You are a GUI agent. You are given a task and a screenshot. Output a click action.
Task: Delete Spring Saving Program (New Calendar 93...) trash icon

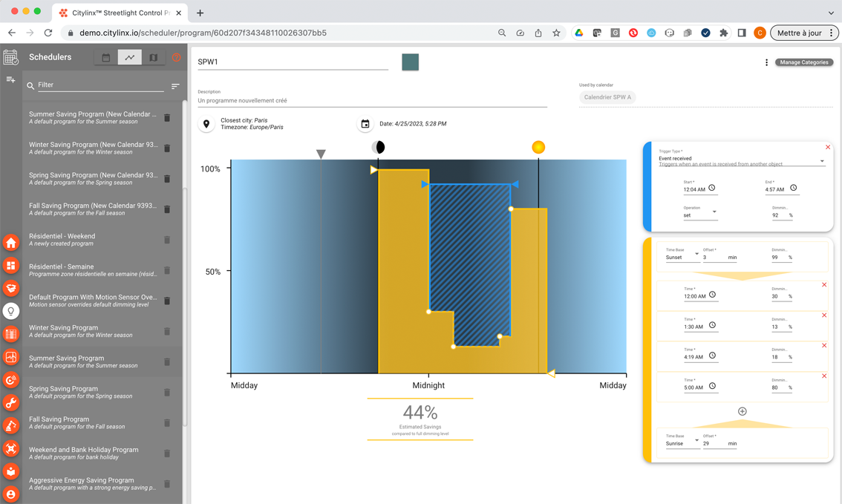click(x=167, y=179)
